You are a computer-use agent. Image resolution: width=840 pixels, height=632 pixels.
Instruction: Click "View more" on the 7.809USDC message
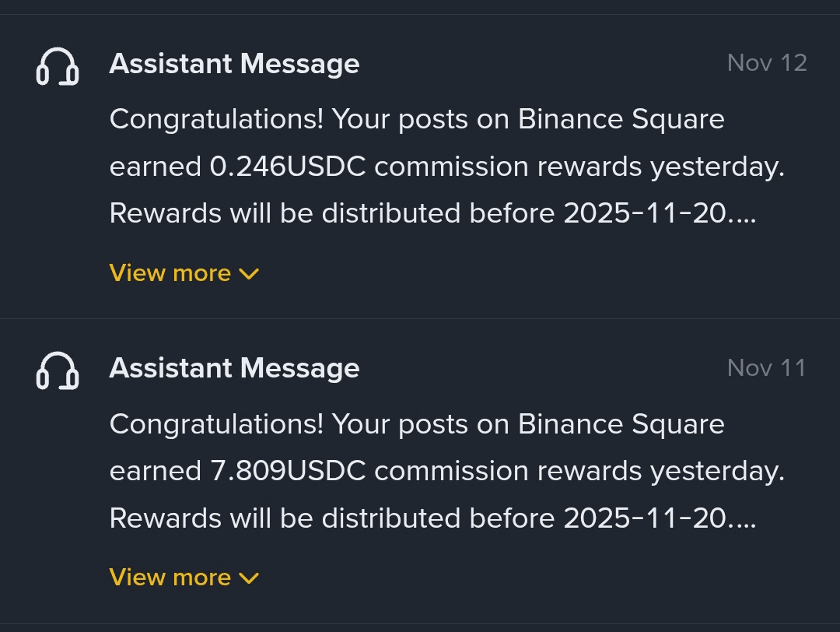(170, 578)
